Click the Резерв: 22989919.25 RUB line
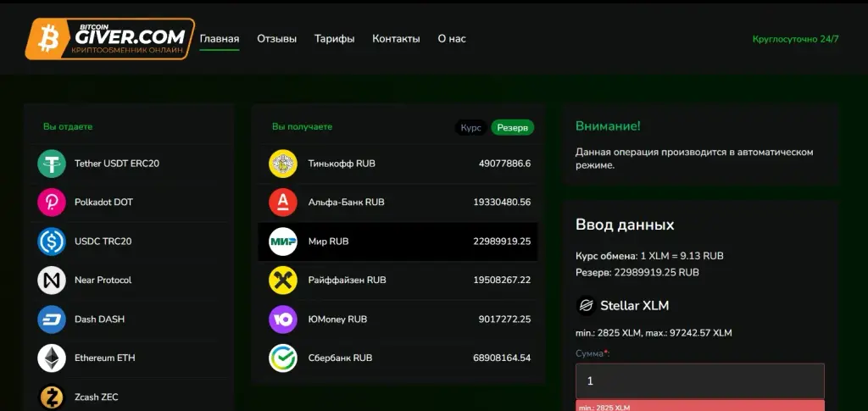 [x=637, y=273]
